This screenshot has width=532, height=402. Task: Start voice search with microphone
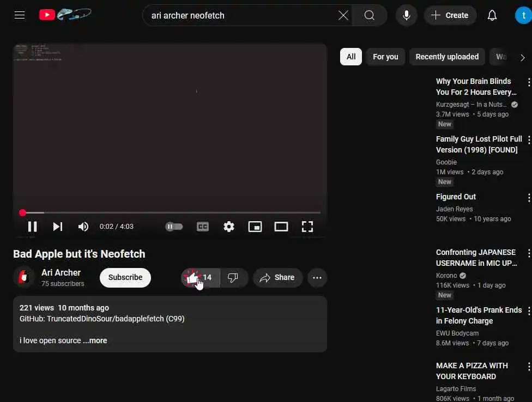(x=406, y=15)
